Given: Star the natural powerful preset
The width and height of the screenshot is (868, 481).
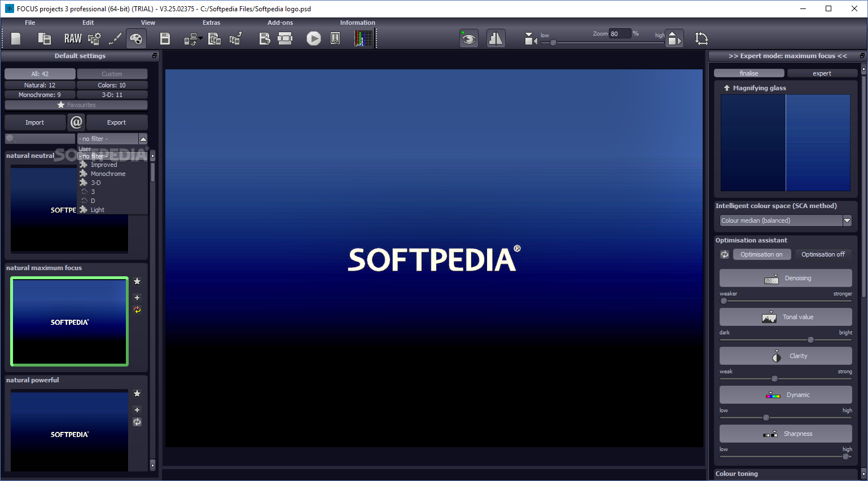Looking at the screenshot, I should click(x=137, y=394).
